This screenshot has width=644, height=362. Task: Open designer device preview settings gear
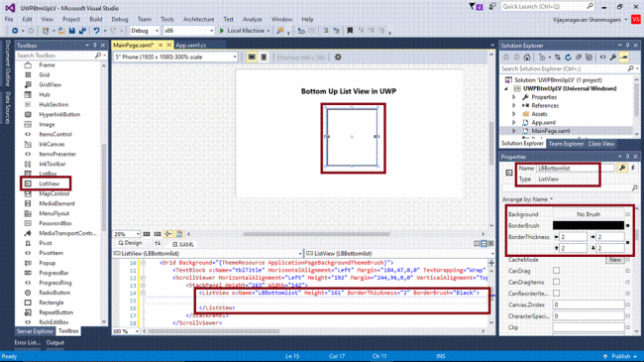click(x=338, y=58)
